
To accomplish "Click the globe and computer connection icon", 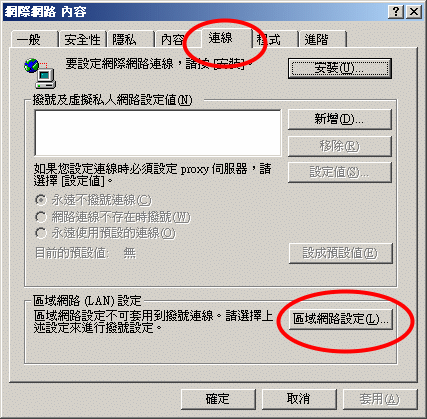I will click(x=40, y=73).
